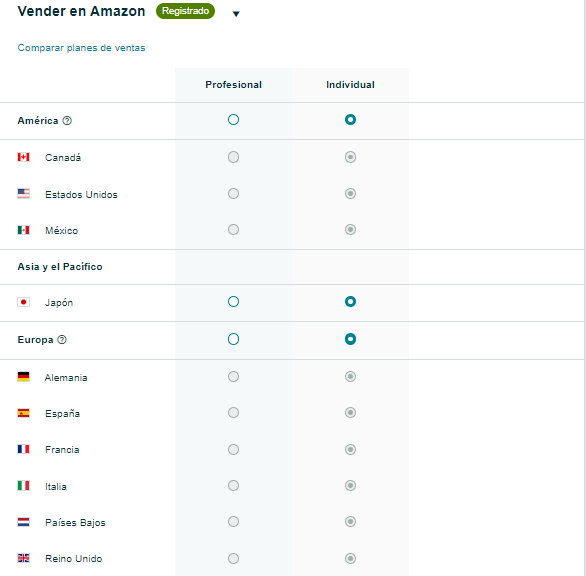Pick Profesional radio for Alemania
The height and width of the screenshot is (576, 586).
(x=233, y=376)
